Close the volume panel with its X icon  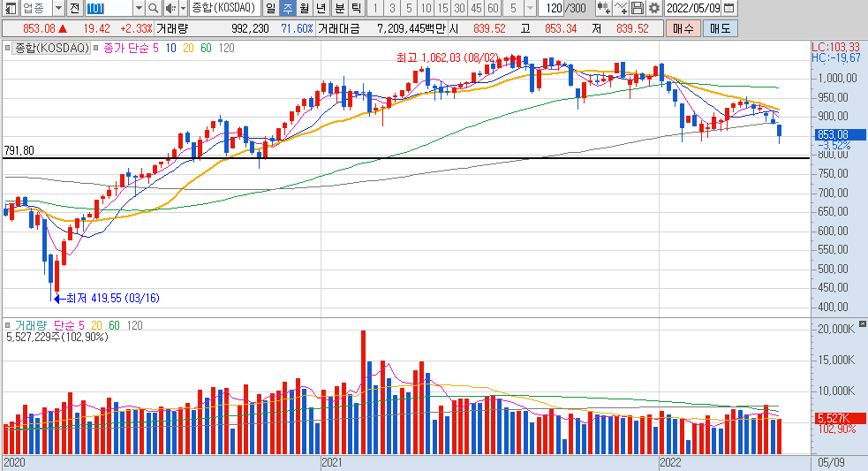(863, 323)
